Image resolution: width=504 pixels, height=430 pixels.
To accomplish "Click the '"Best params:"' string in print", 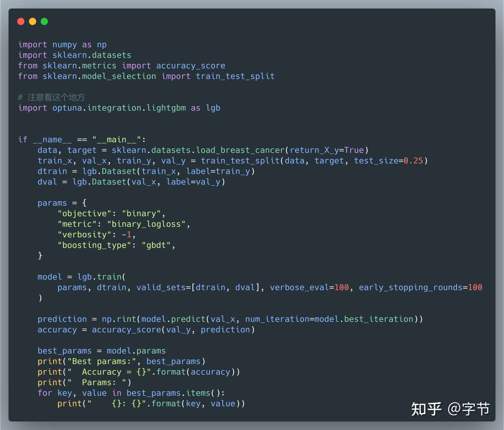I will point(102,361).
